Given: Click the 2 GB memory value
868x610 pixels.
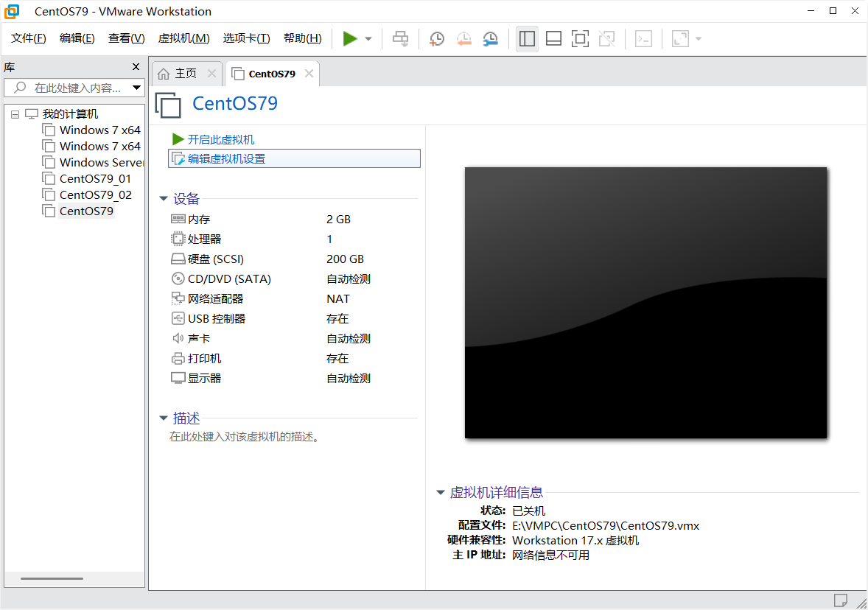Looking at the screenshot, I should pos(338,220).
